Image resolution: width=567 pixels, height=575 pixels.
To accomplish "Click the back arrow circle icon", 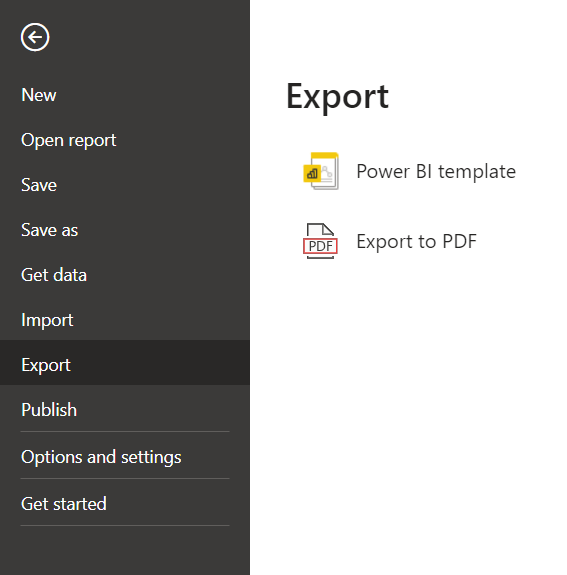I will coord(35,37).
